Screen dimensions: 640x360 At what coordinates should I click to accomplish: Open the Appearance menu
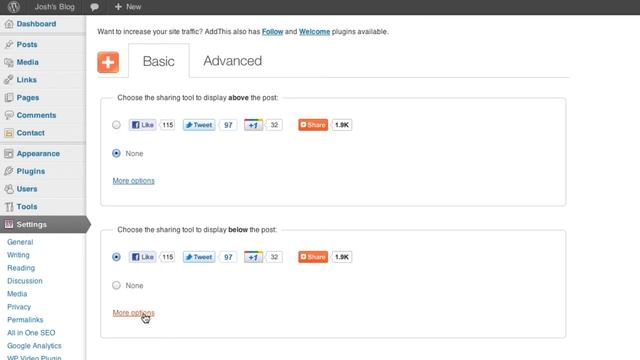38,153
